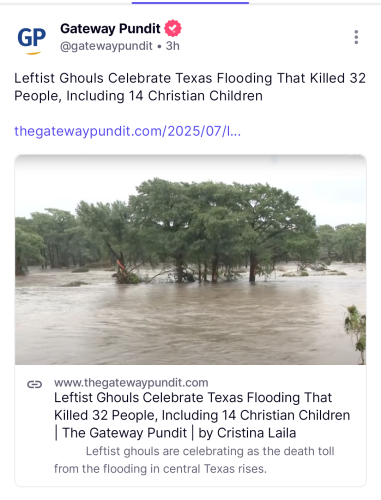Click the card description about death toll
381x500 pixels.
click(194, 460)
